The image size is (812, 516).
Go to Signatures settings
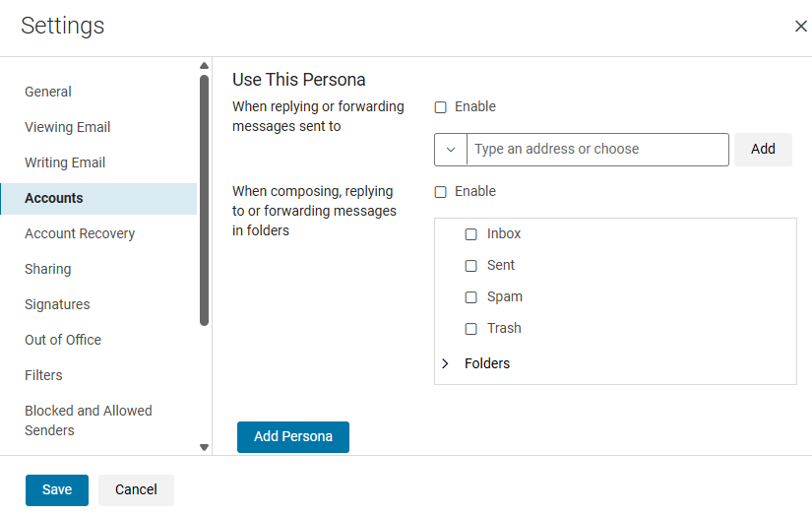(57, 304)
